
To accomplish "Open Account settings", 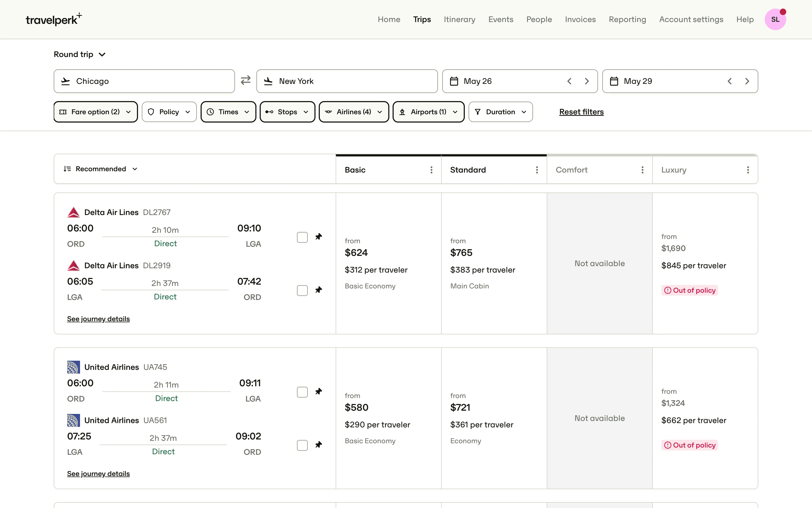I will tap(691, 19).
